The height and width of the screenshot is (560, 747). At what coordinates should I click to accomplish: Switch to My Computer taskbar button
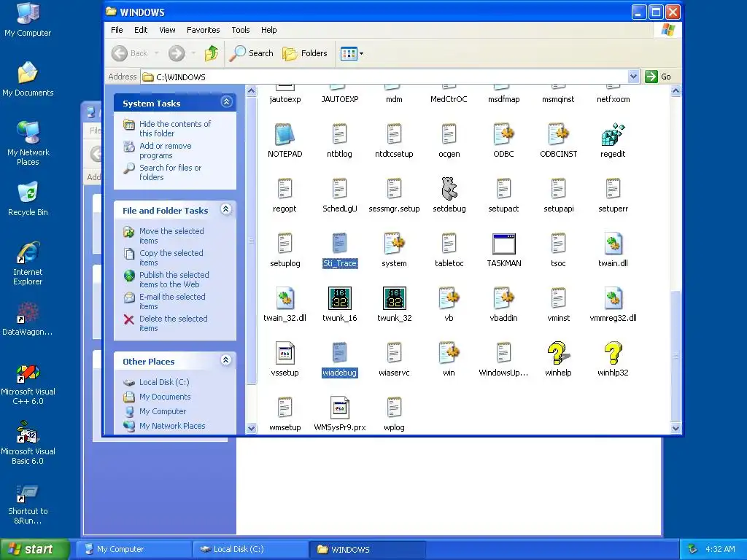coord(136,549)
